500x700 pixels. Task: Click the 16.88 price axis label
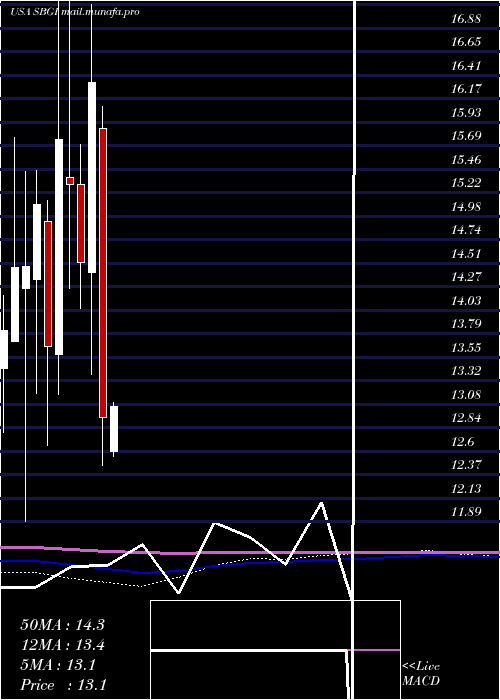pyautogui.click(x=466, y=19)
